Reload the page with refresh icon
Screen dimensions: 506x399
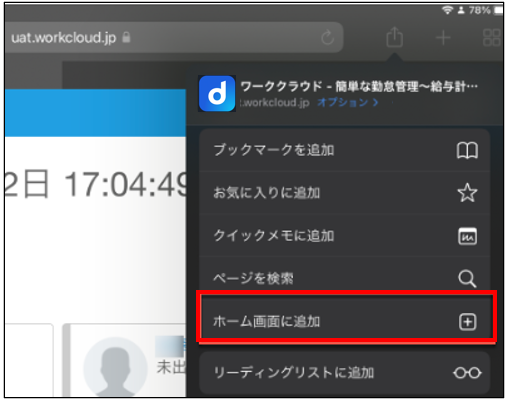pos(328,37)
